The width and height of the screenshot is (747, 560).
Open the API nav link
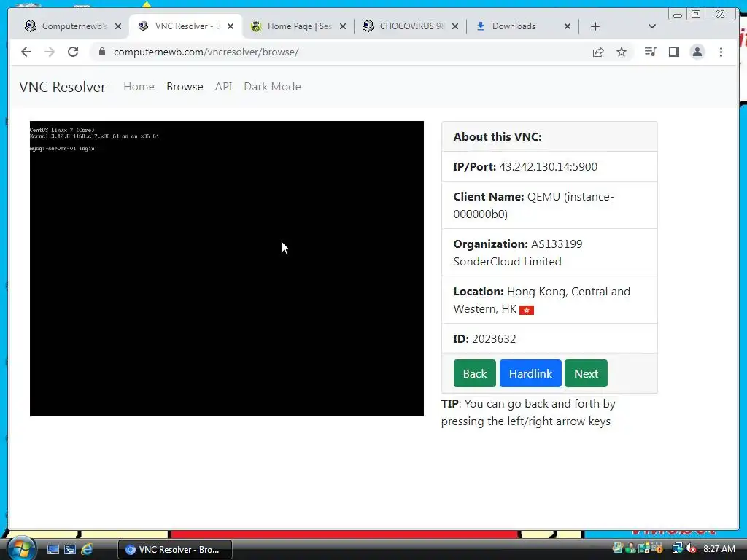pos(223,87)
